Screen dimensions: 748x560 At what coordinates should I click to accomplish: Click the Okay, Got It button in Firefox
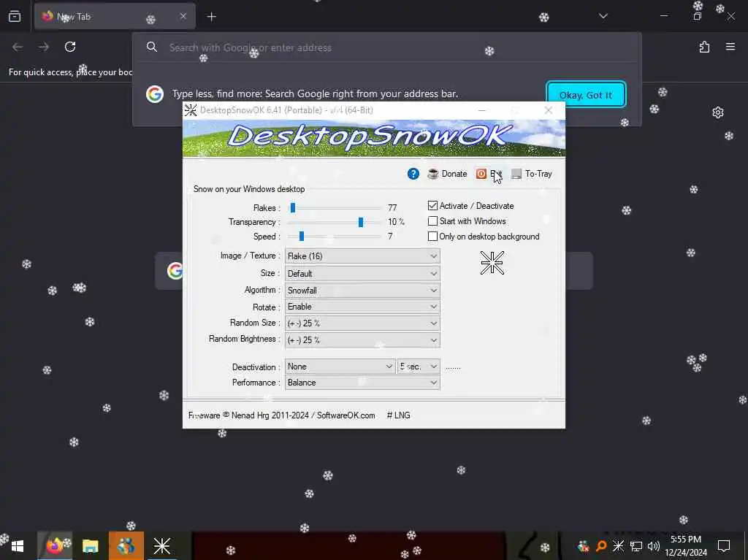click(585, 94)
